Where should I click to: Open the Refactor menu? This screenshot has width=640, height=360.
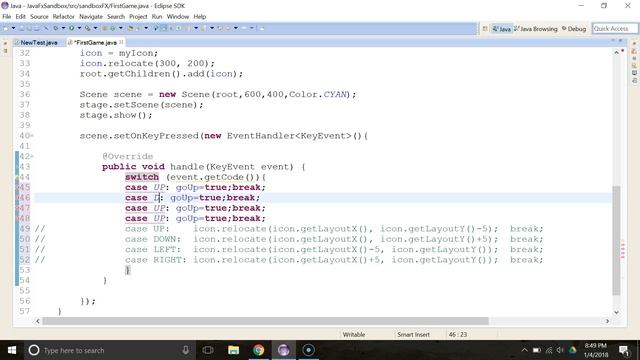click(64, 17)
